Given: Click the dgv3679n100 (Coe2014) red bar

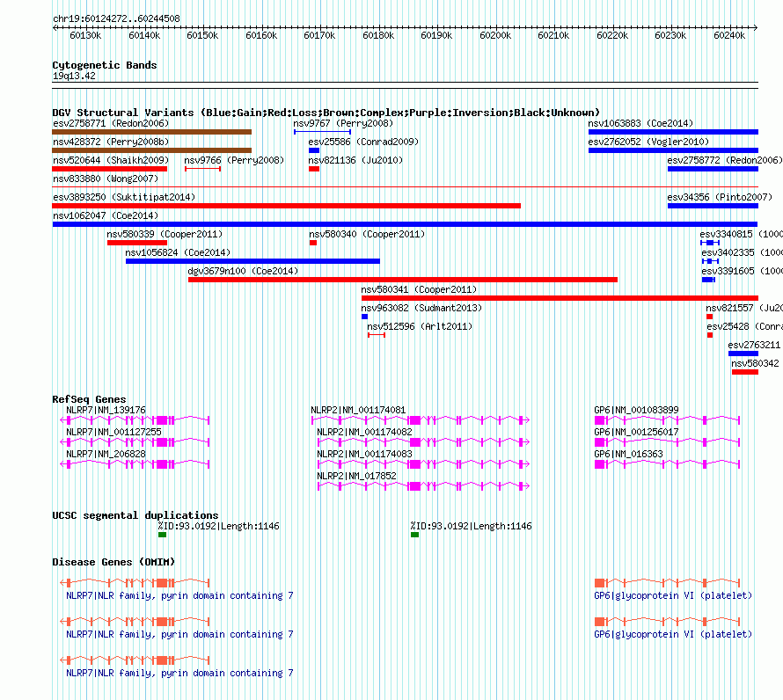Looking at the screenshot, I should click(403, 280).
